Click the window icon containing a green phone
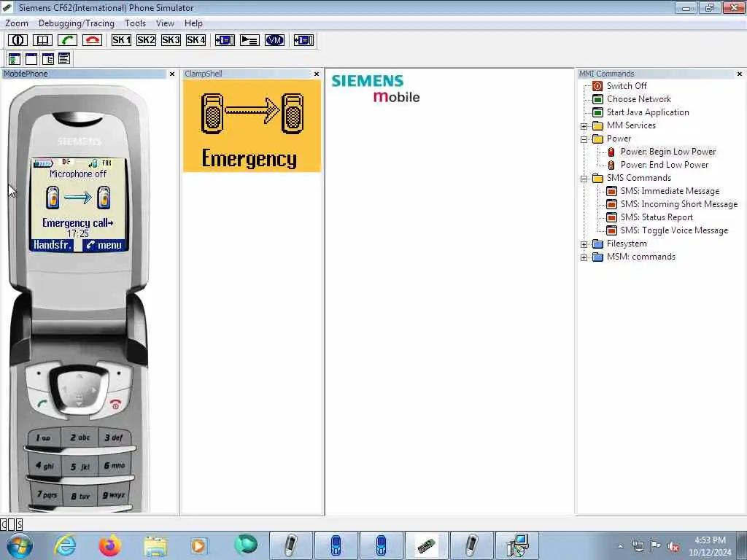The width and height of the screenshot is (747, 560). 15,58
